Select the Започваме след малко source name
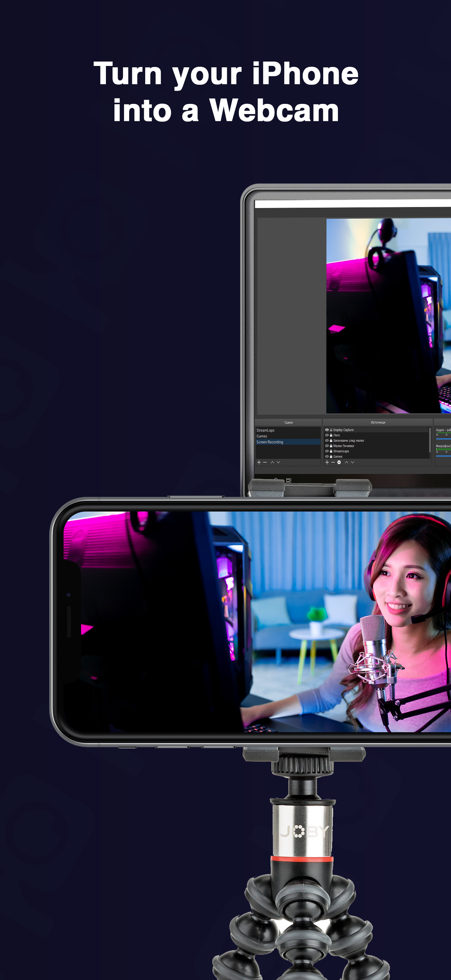The image size is (451, 980). coord(348,440)
